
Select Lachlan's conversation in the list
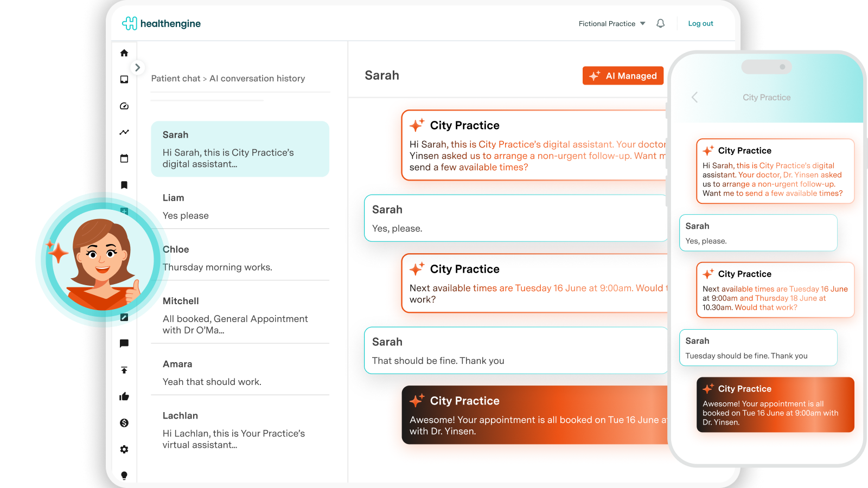pyautogui.click(x=240, y=430)
